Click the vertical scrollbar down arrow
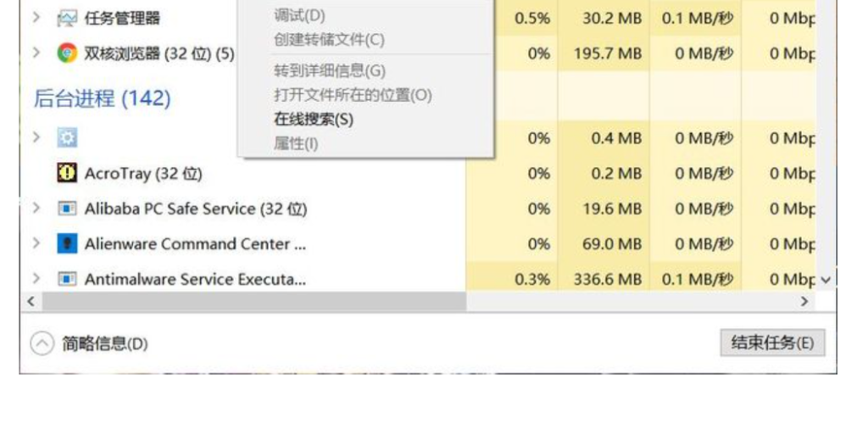The height and width of the screenshot is (424, 868). click(826, 280)
